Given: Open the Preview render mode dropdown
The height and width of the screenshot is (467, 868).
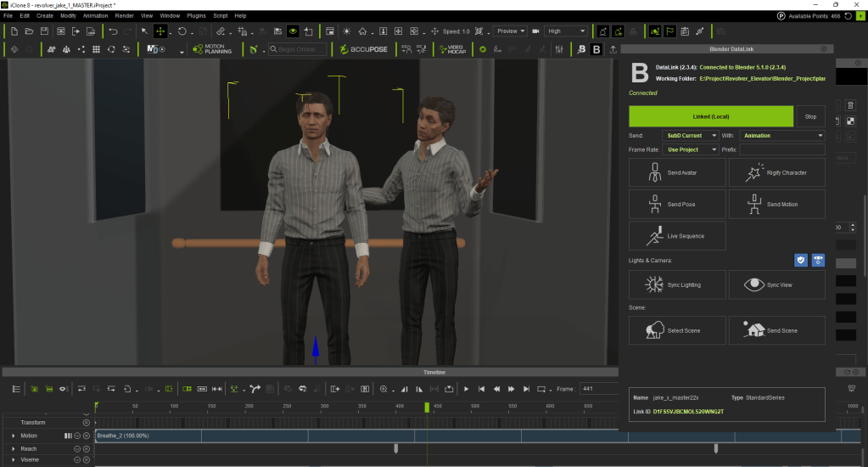Looking at the screenshot, I should pyautogui.click(x=510, y=31).
